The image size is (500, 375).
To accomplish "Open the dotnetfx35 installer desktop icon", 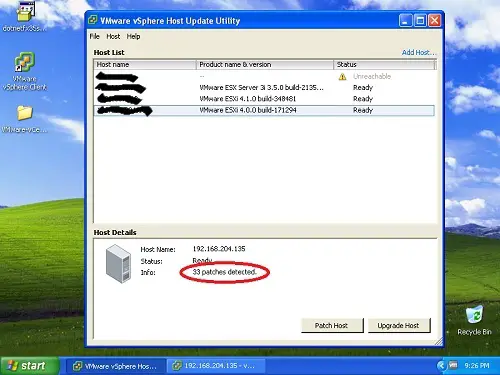I will click(x=25, y=17).
